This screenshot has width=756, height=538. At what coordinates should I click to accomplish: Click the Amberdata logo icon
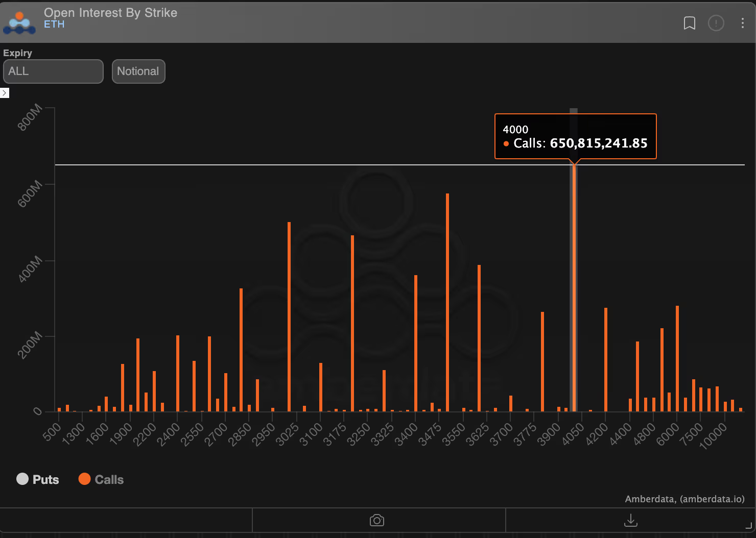(x=19, y=23)
